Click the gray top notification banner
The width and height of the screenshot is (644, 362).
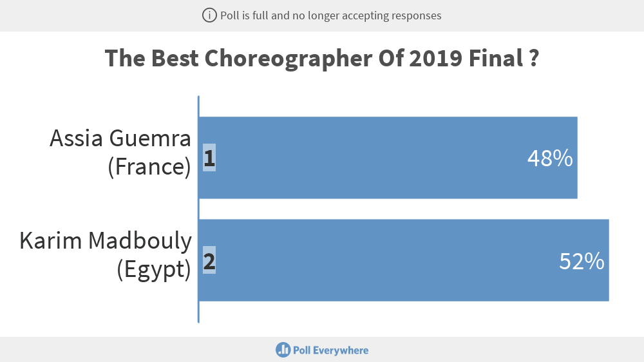(x=322, y=15)
